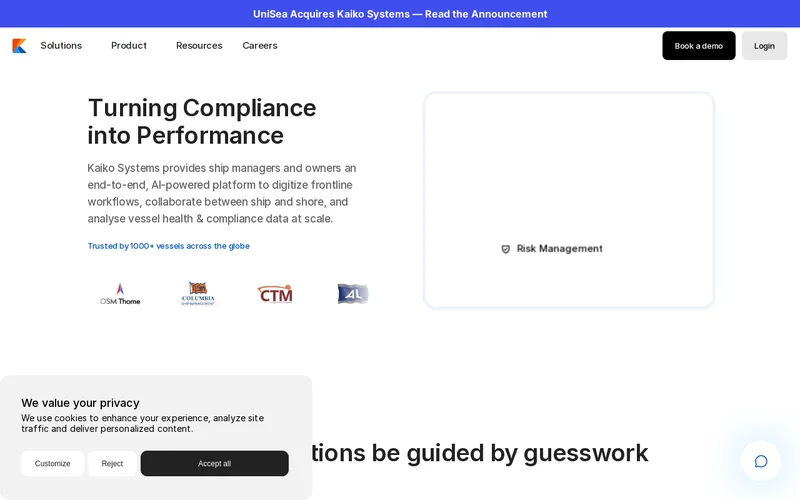Viewport: 800px width, 500px height.
Task: Read the UniSea acquisition announcement banner
Action: pyautogui.click(x=400, y=14)
